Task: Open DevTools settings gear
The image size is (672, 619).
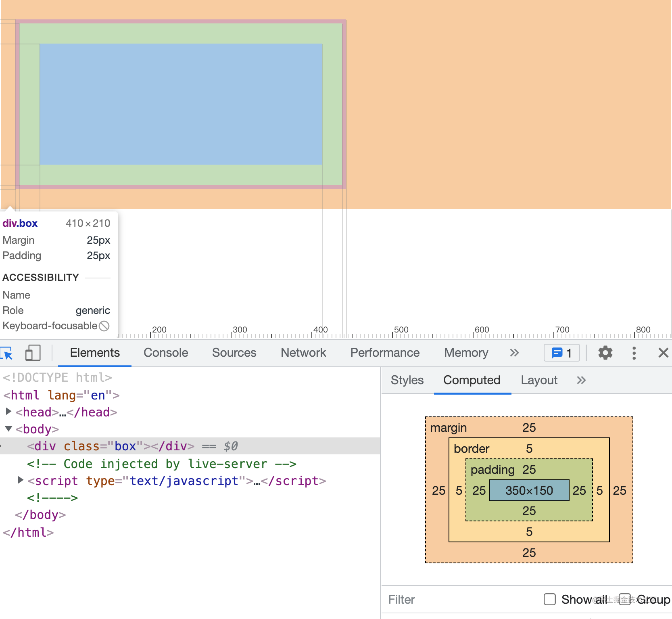Action: tap(605, 353)
